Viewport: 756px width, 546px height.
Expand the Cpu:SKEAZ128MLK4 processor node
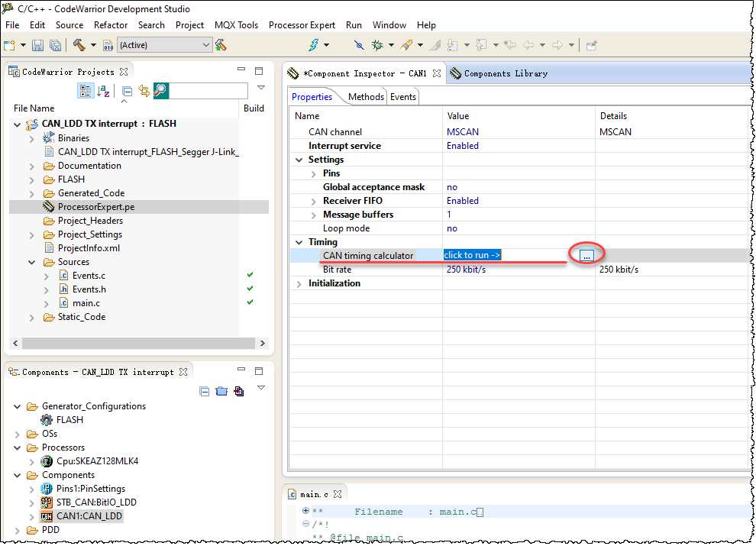[32, 462]
